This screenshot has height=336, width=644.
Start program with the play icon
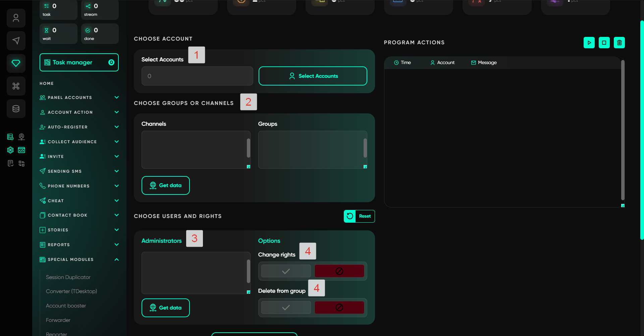(589, 43)
